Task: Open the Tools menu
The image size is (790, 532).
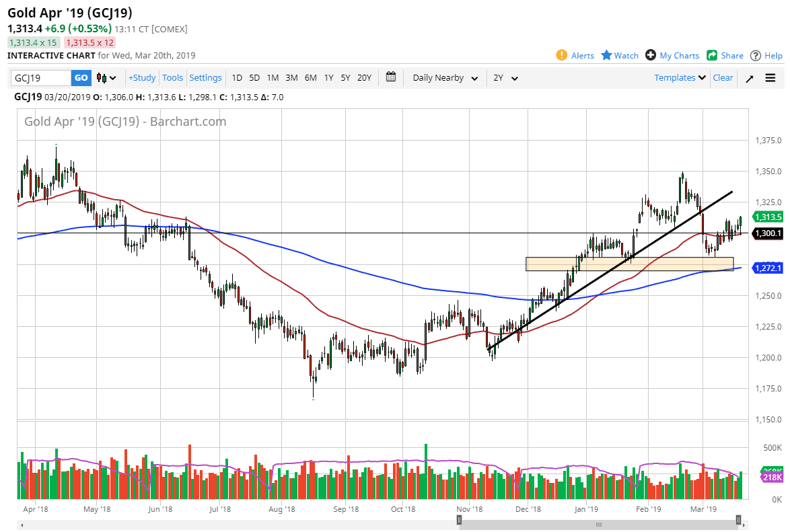Action: click(173, 78)
